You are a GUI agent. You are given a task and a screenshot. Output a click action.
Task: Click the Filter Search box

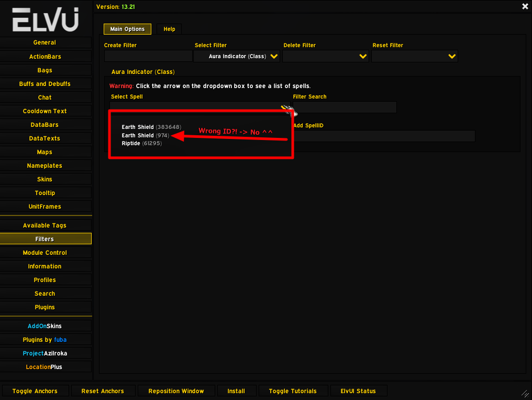click(x=345, y=107)
